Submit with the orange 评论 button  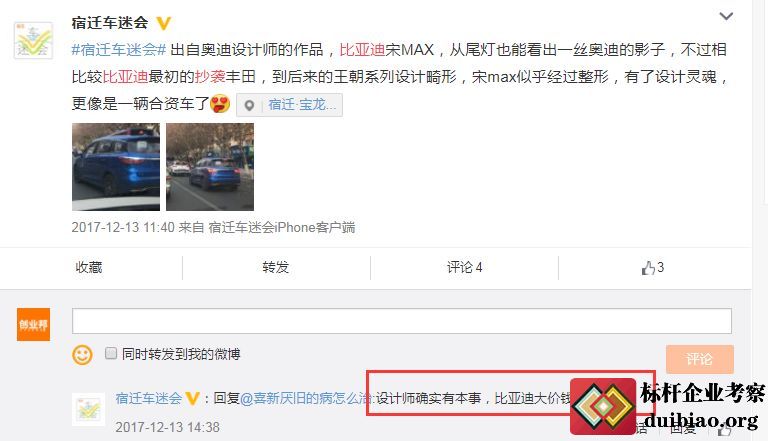(699, 359)
